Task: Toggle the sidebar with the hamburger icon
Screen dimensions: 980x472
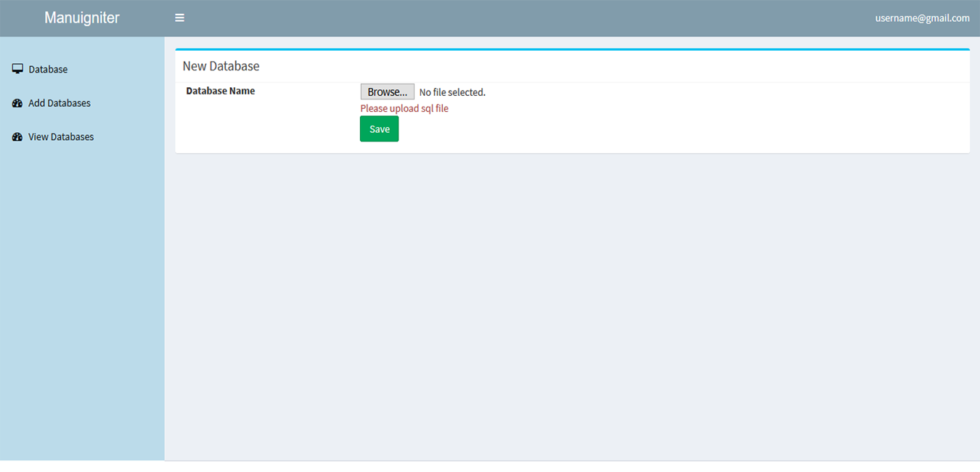Action: click(179, 18)
